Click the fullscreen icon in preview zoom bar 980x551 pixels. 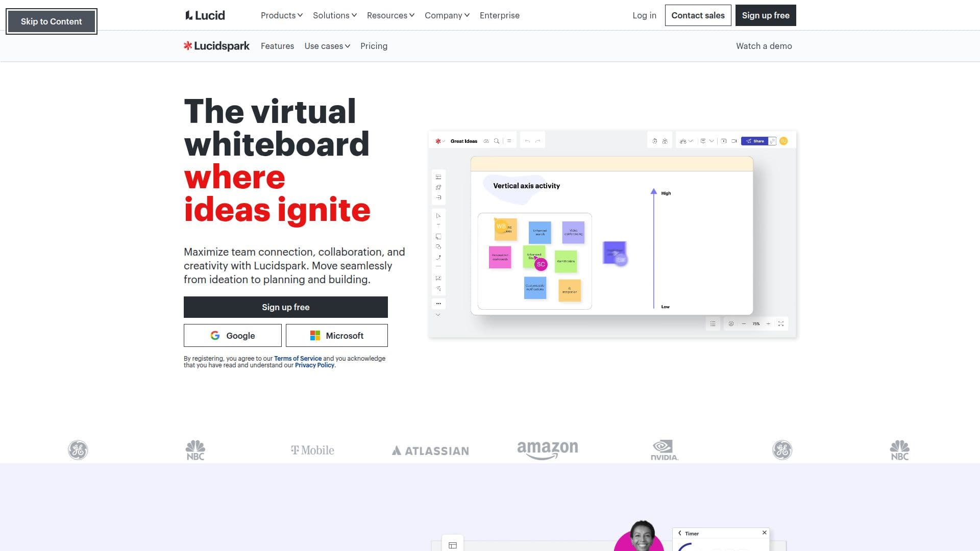pyautogui.click(x=781, y=324)
